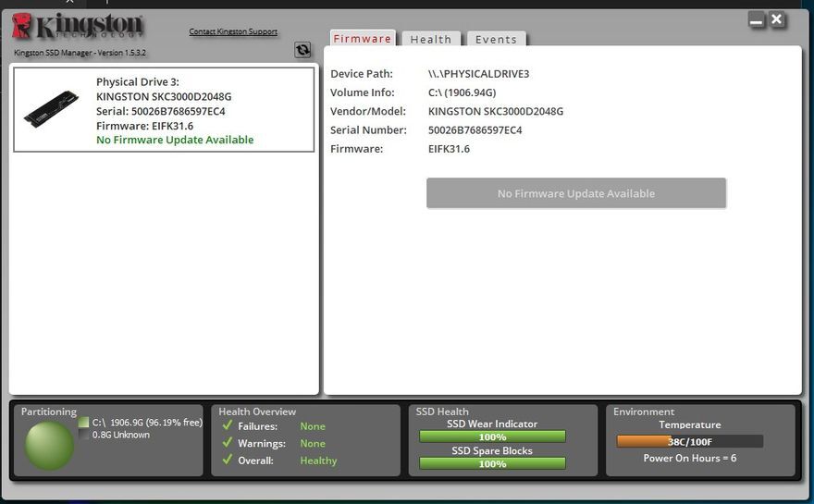Click the Vendor/Model KINGSTON SKC3000D2048G value
This screenshot has width=814, height=504.
[x=496, y=111]
